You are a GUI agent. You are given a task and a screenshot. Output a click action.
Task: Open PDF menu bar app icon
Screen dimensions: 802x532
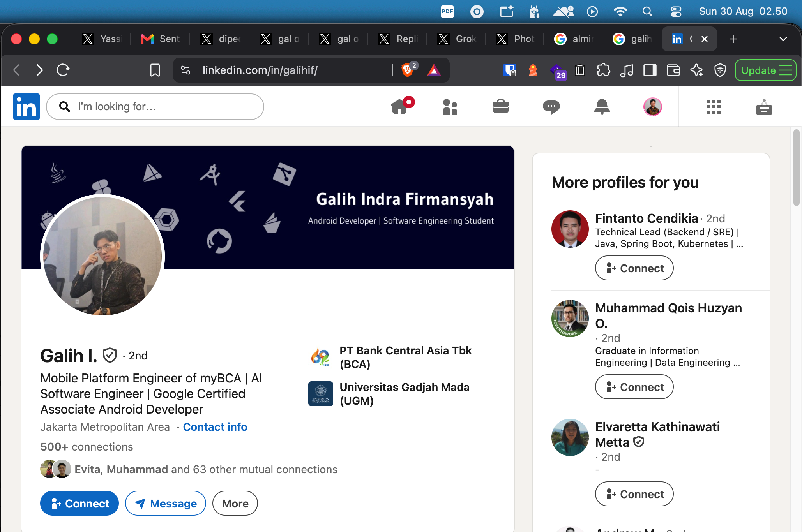(447, 12)
